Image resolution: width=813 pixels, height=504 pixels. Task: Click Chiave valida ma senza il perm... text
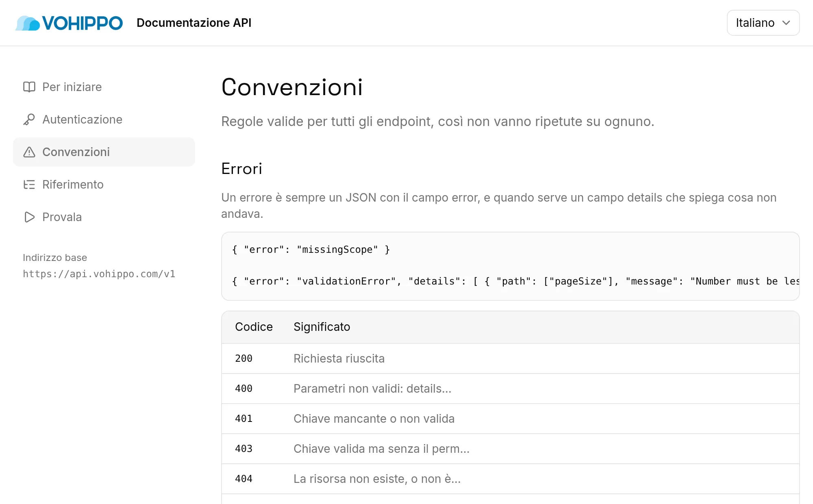[381, 449]
